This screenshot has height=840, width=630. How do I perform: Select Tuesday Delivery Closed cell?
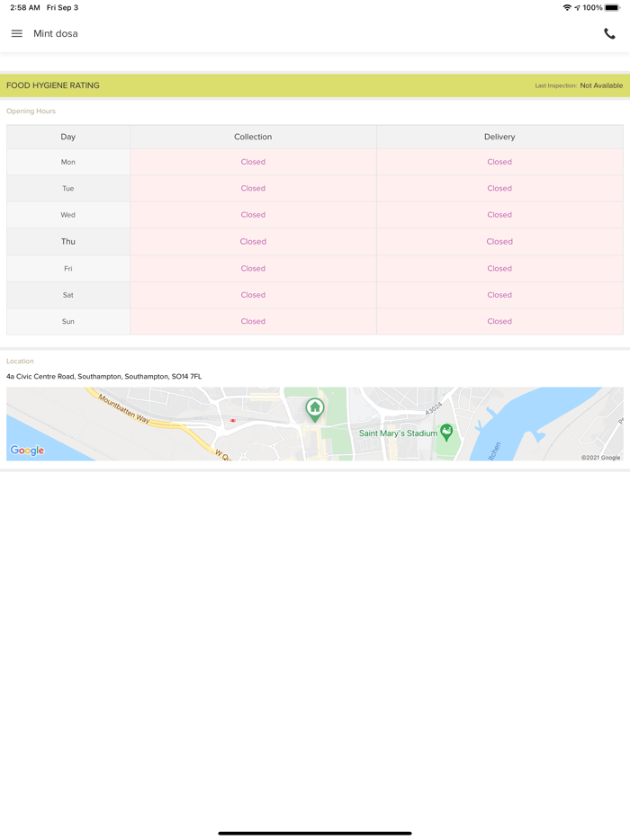499,189
